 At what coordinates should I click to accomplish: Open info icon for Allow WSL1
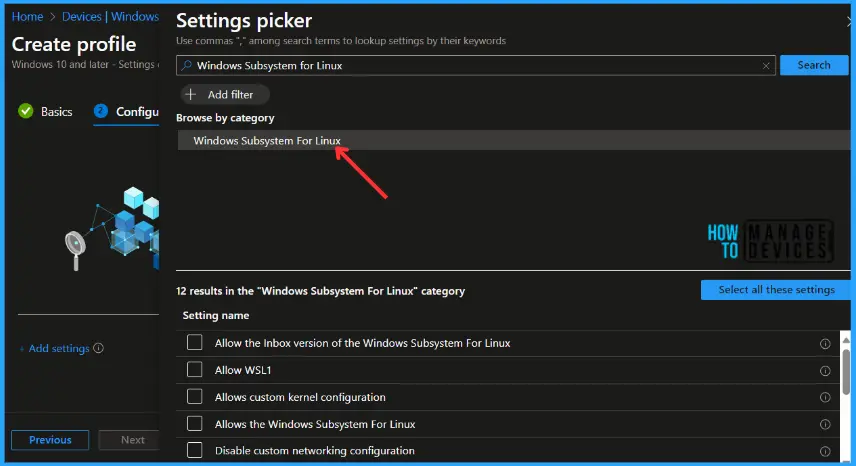[825, 371]
